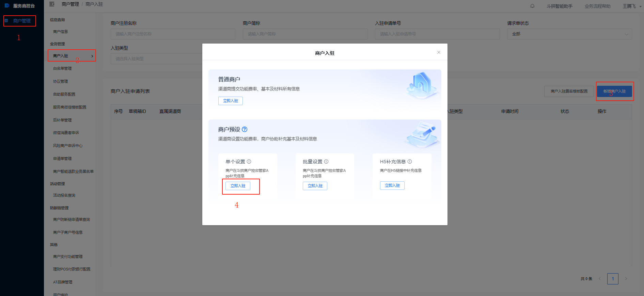The height and width of the screenshot is (296, 644).
Task: Click the 直属渠道商 column header
Action: (170, 111)
